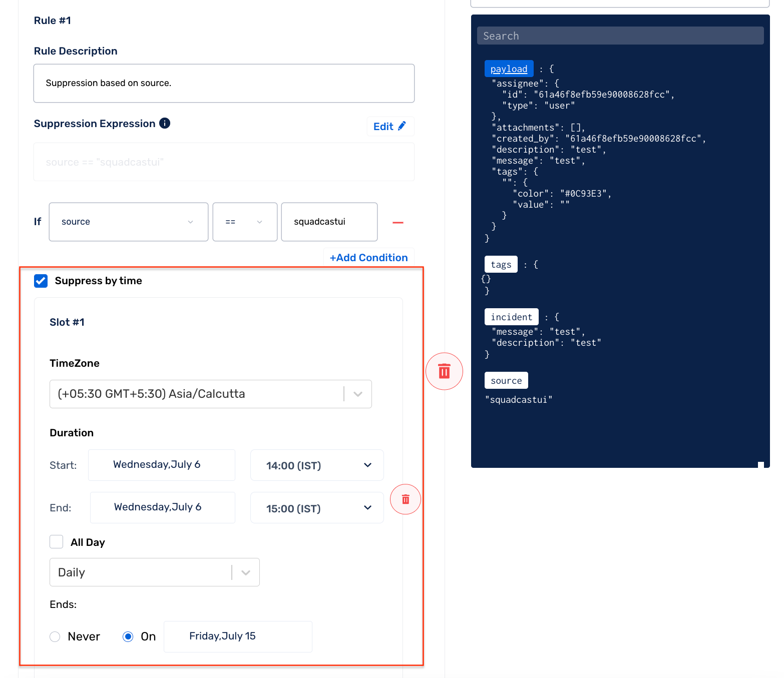This screenshot has width=784, height=678.
Task: Open the 15:00 (IST) end time dropdown
Action: 317,508
